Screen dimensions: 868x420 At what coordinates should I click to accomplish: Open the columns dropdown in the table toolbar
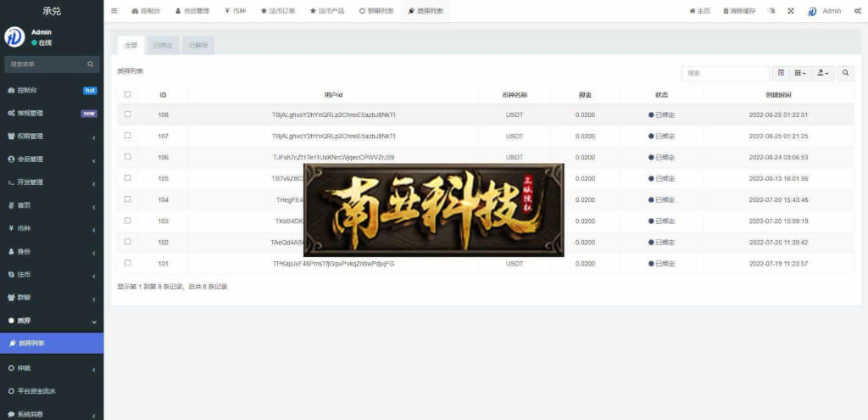click(800, 73)
